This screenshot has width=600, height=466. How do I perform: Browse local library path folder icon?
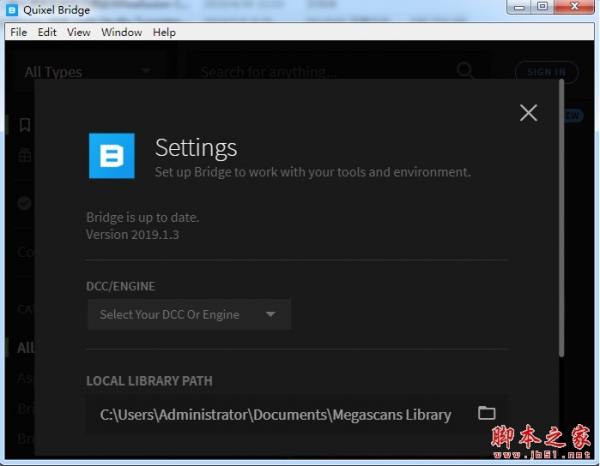(x=486, y=413)
